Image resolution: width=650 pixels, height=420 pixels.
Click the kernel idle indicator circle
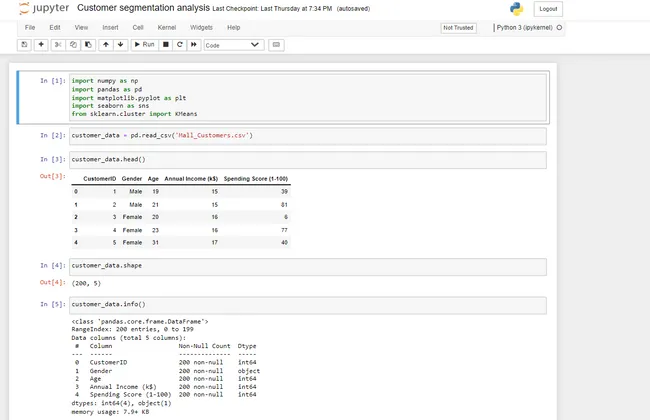pos(559,27)
